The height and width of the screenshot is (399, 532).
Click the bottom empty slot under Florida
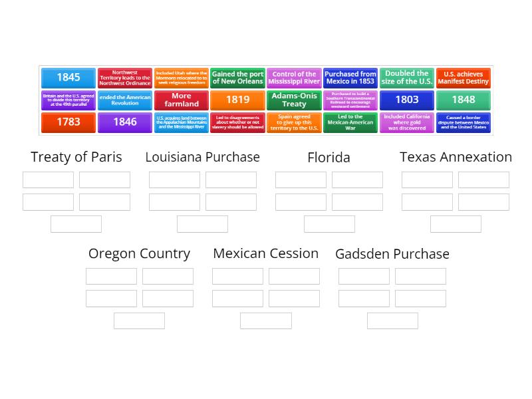(329, 224)
